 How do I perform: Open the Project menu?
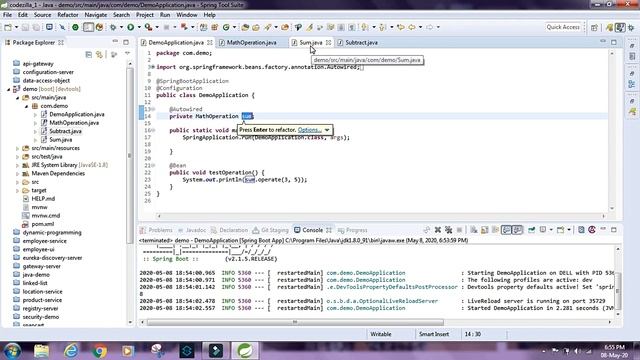[x=144, y=15]
